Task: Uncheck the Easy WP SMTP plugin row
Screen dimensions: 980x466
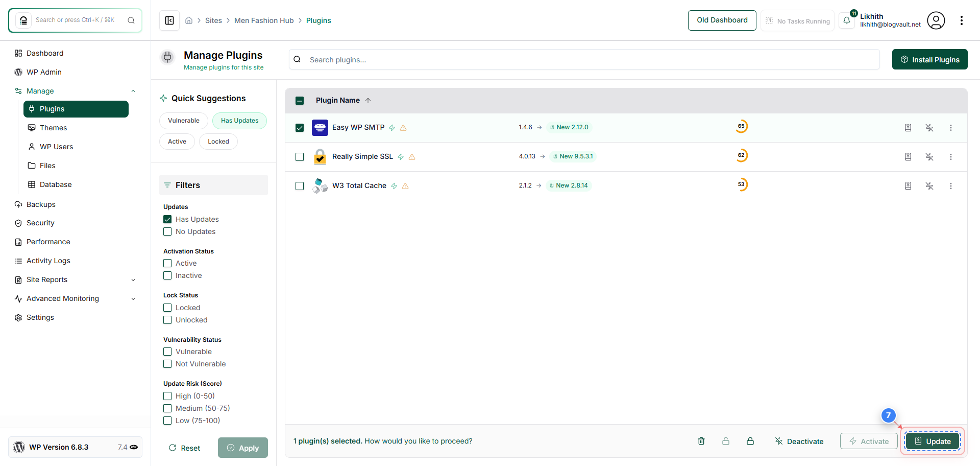Action: pos(300,128)
